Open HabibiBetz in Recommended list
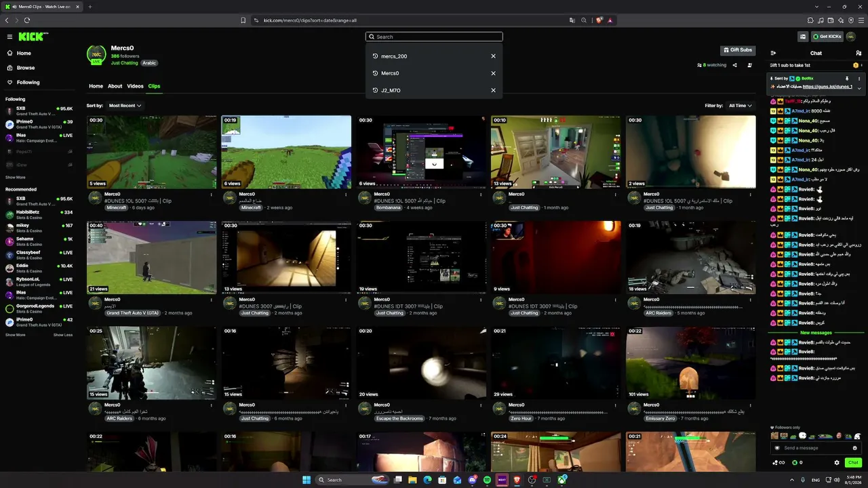This screenshot has height=488, width=868. click(39, 214)
